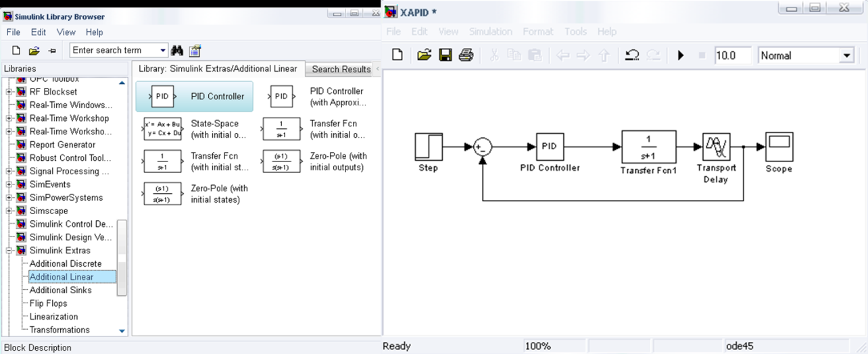This screenshot has height=354, width=868.
Task: Click Save icon in XAPID toolbar
Action: coord(445,55)
